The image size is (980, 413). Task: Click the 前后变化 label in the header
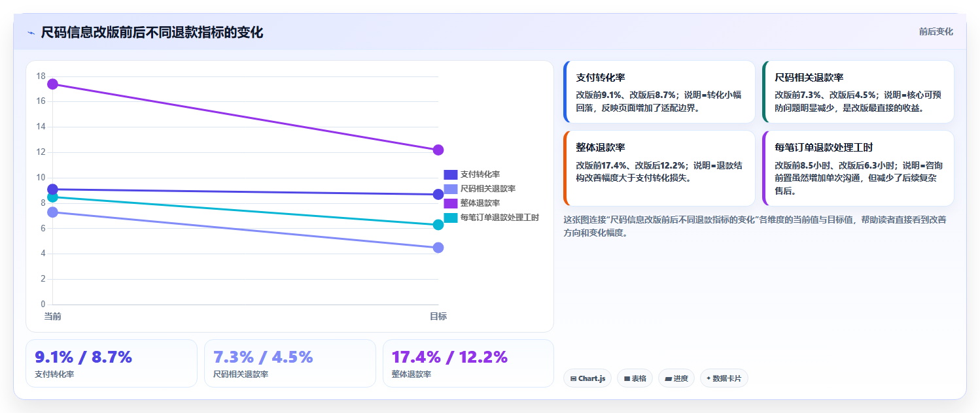point(936,31)
